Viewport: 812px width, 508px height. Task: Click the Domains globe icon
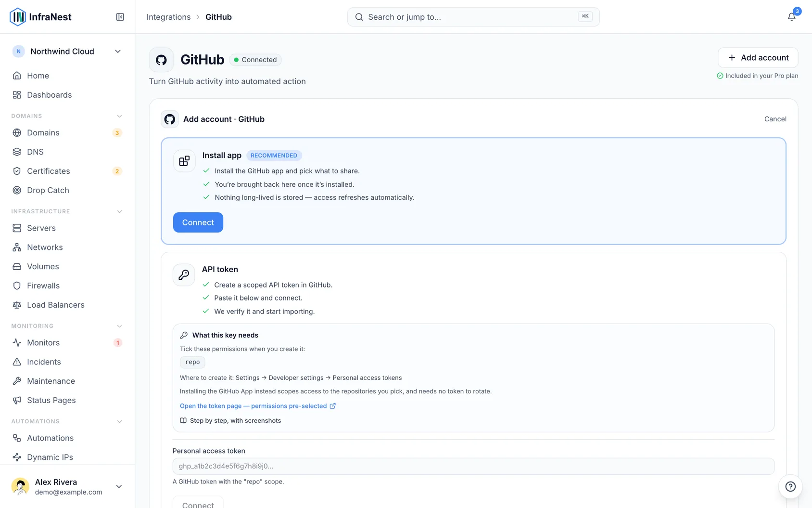coord(17,132)
